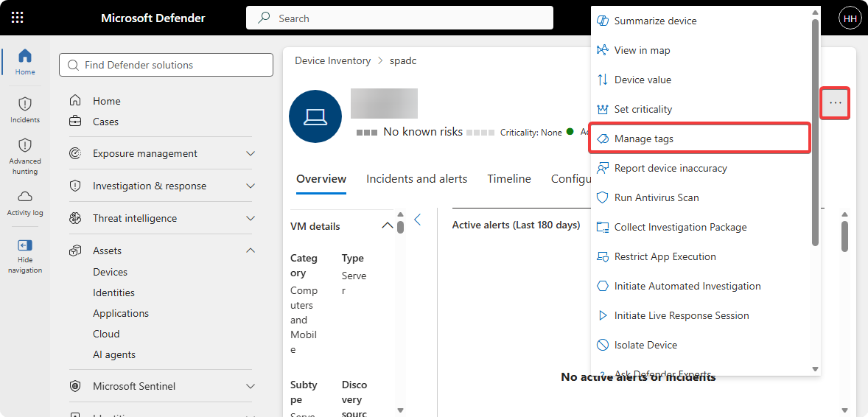
Task: Click Find Defender solutions field
Action: click(x=166, y=65)
